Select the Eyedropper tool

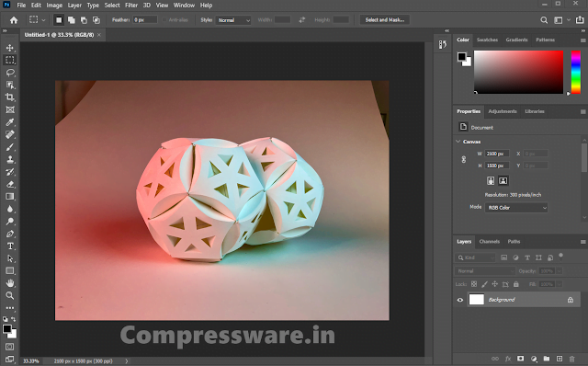click(10, 122)
